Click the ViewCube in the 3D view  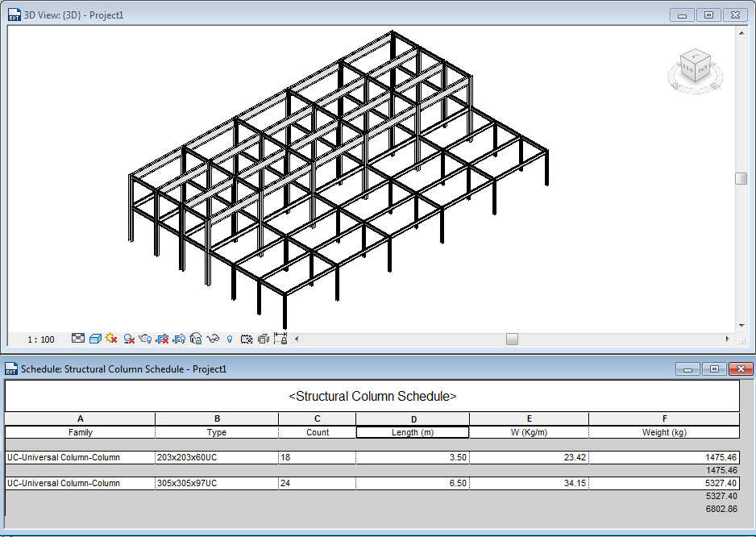pos(696,67)
